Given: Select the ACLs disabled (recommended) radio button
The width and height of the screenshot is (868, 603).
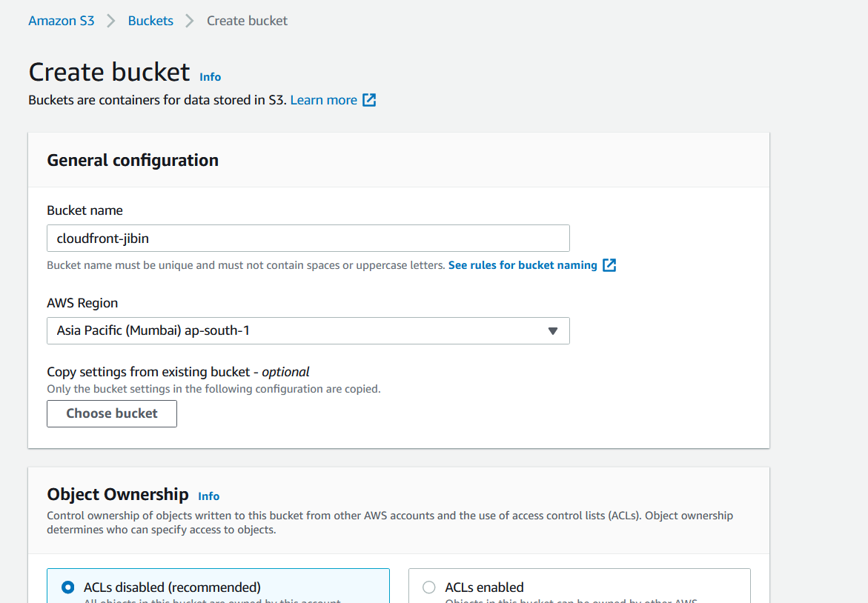Looking at the screenshot, I should pos(67,587).
